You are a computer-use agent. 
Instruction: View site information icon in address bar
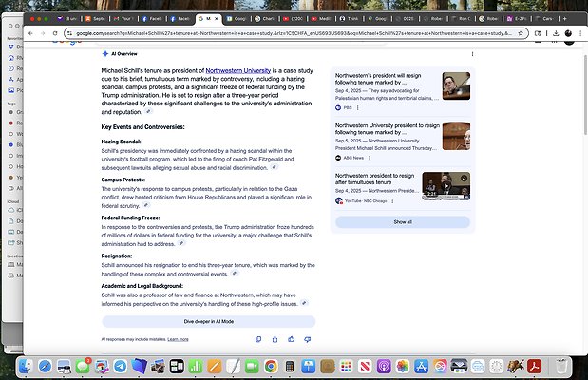(69, 33)
